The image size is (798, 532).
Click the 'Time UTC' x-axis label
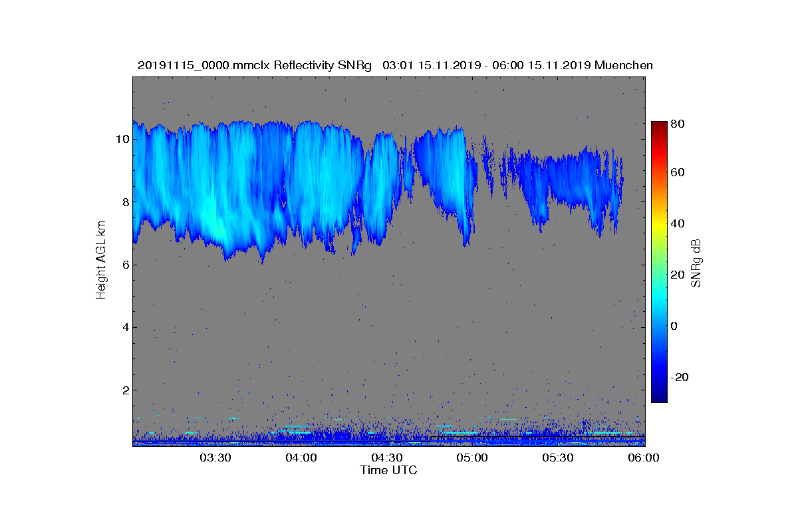[389, 470]
